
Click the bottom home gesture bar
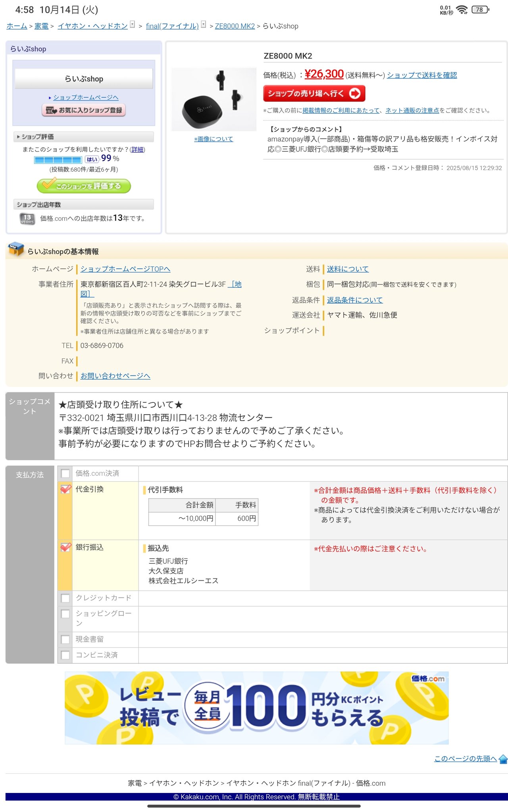coord(254,806)
